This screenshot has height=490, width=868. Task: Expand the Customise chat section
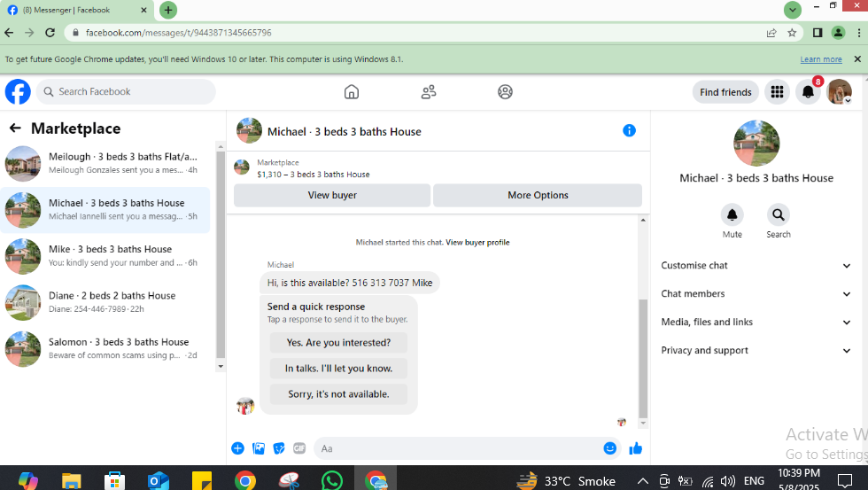[x=756, y=265]
